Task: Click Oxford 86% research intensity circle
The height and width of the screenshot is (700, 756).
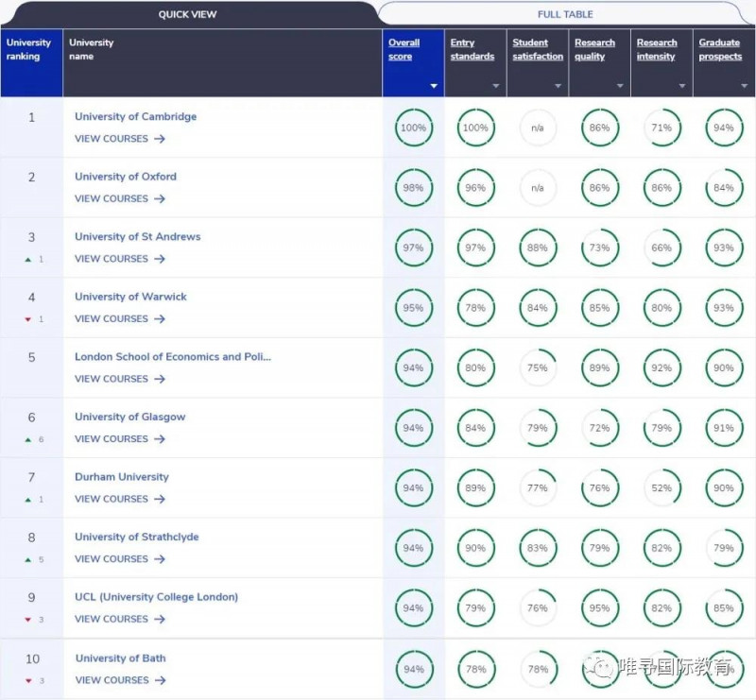Action: [x=661, y=188]
